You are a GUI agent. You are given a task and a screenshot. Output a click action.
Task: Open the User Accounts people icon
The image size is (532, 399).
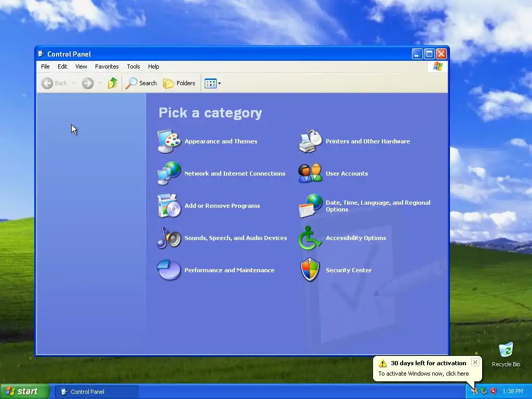coord(310,174)
